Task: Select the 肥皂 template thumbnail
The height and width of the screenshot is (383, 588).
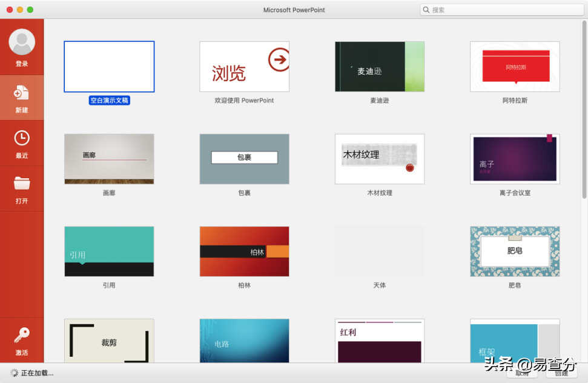Action: (515, 251)
